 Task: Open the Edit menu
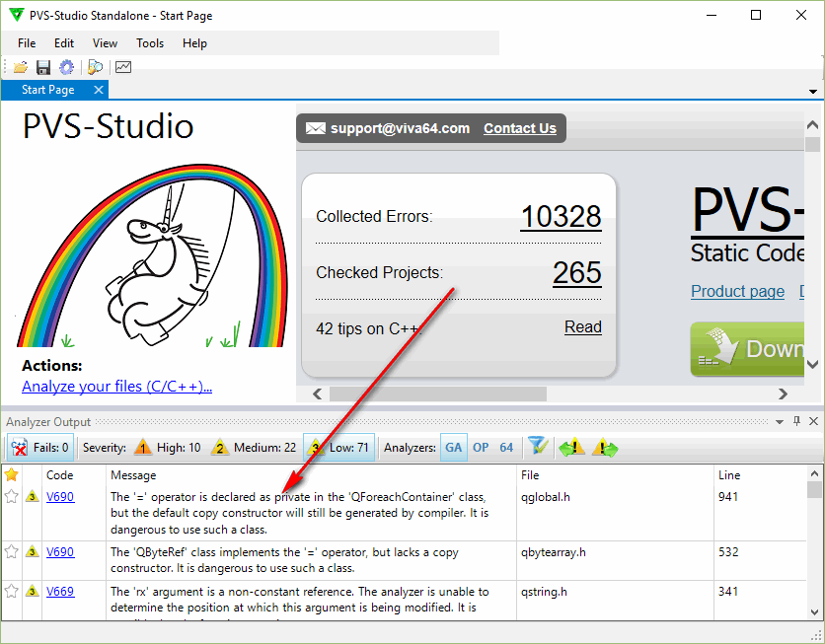point(64,43)
